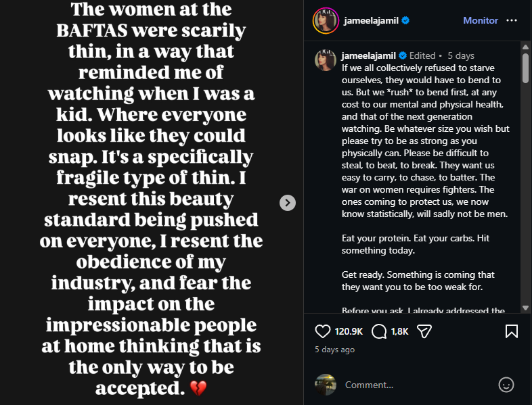Click the Monitor link in the header
This screenshot has width=532, height=405.
pos(481,21)
